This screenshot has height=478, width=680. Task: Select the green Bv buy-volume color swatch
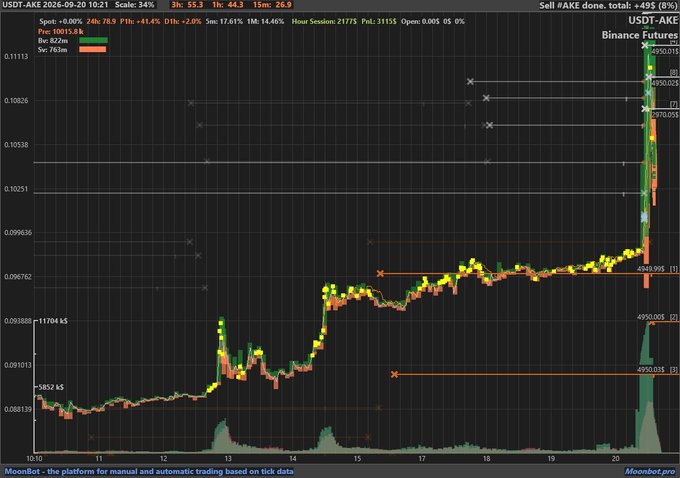(93, 40)
